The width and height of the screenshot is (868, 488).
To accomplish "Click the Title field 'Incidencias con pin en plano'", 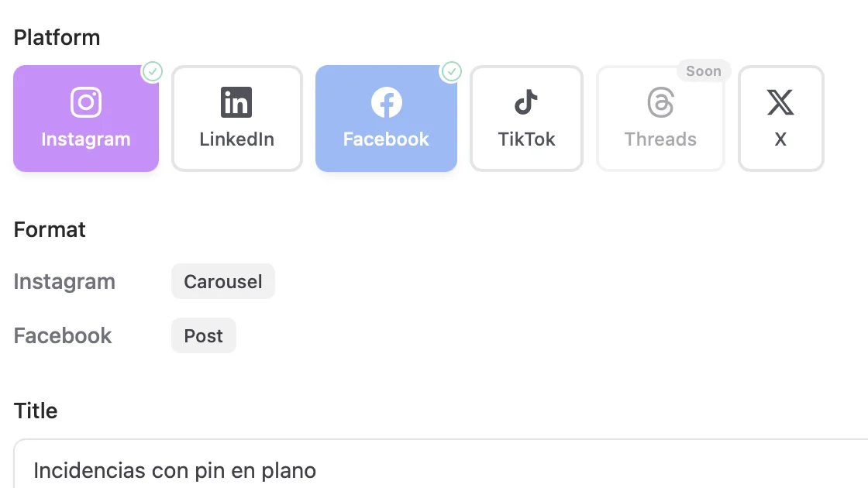I will pos(441,465).
